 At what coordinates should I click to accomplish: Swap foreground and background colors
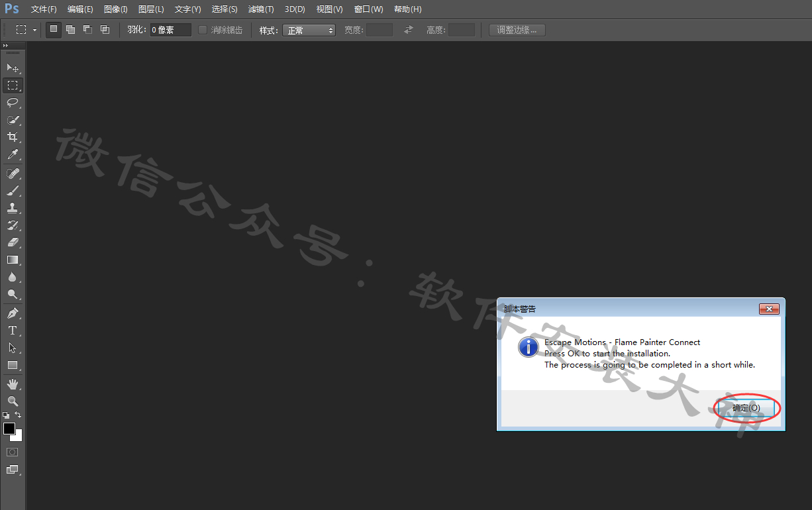[19, 415]
